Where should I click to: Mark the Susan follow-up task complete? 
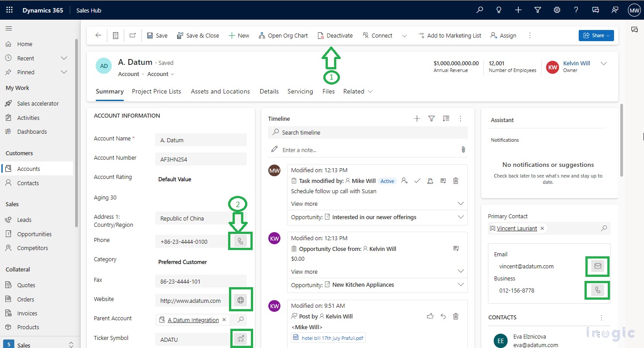pyautogui.click(x=417, y=181)
